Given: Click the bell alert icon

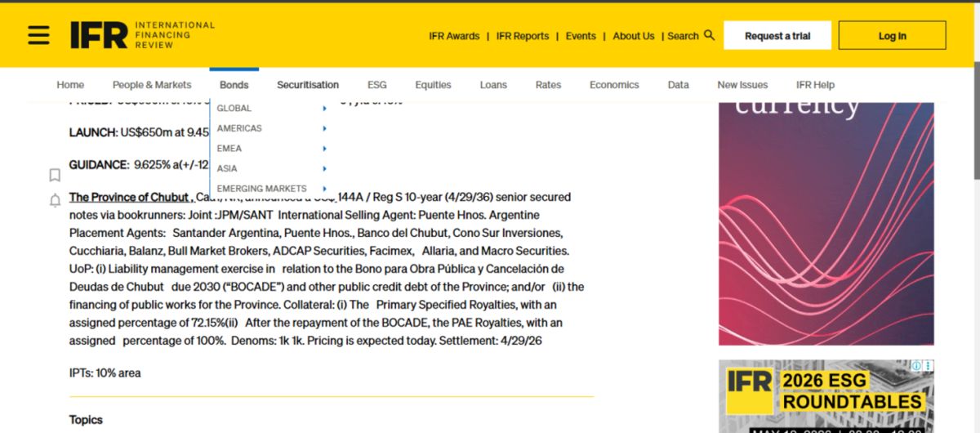Looking at the screenshot, I should (55, 200).
